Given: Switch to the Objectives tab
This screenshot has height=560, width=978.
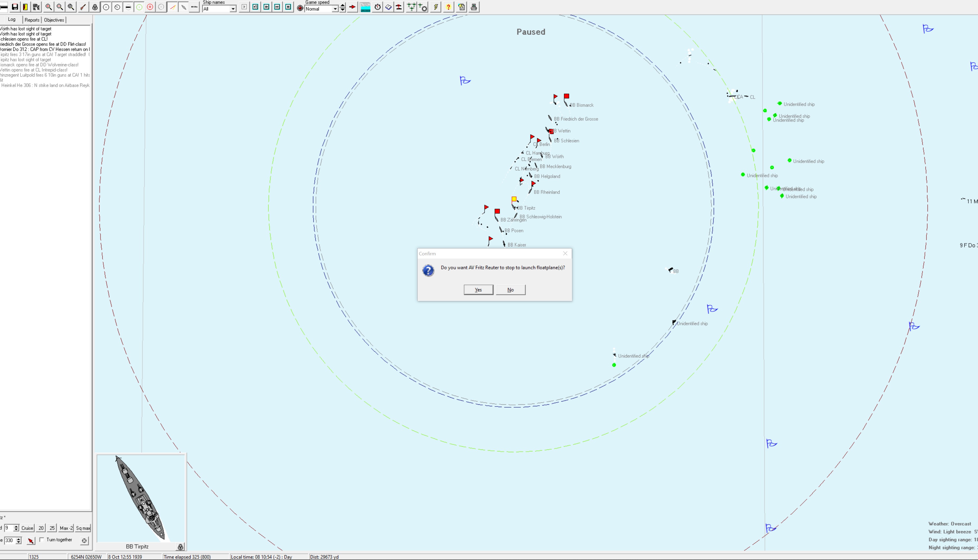Looking at the screenshot, I should [54, 20].
